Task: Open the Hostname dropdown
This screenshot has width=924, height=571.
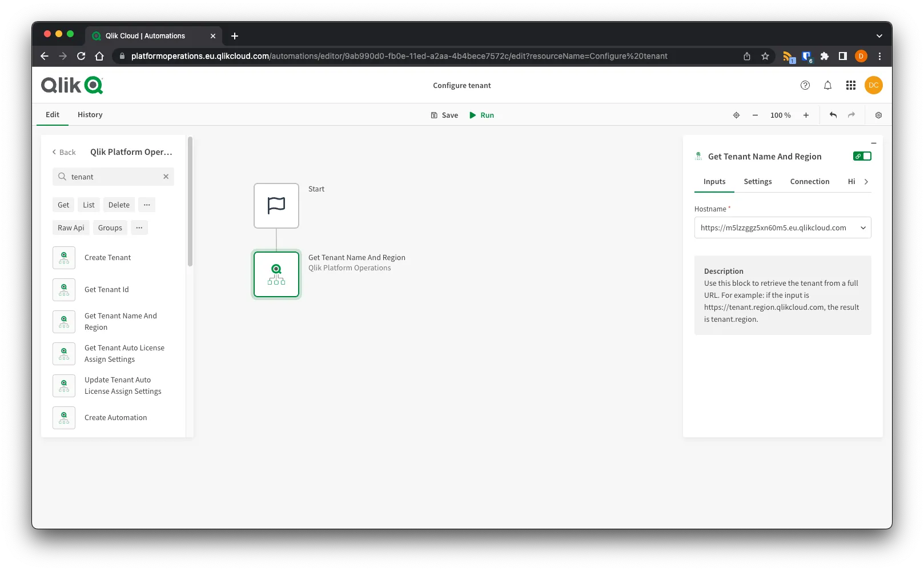Action: (863, 227)
